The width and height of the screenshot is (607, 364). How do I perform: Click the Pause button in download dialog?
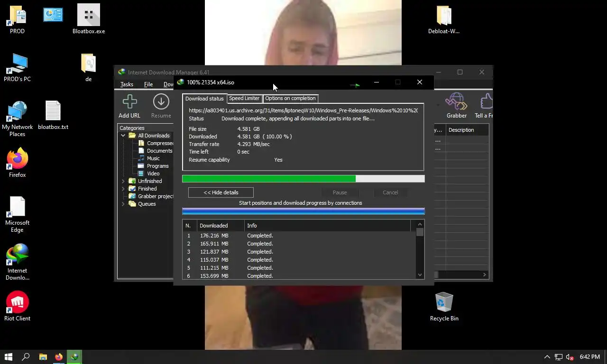pyautogui.click(x=340, y=192)
